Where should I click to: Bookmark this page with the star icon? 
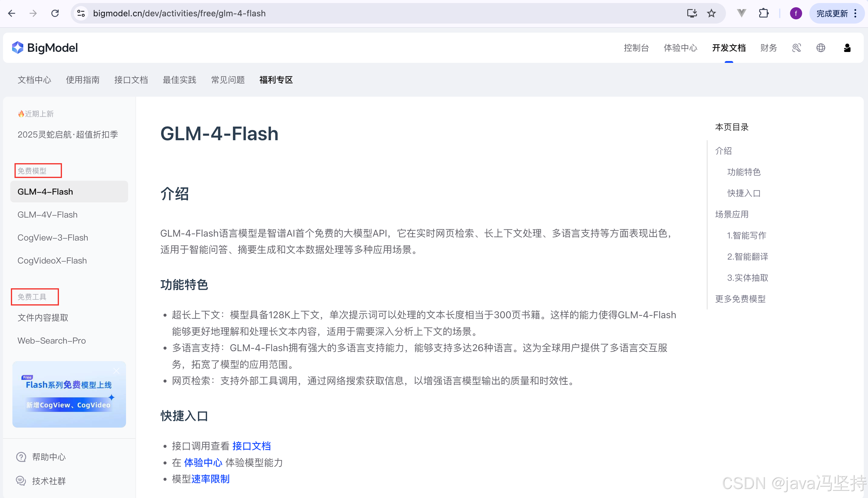click(x=711, y=13)
